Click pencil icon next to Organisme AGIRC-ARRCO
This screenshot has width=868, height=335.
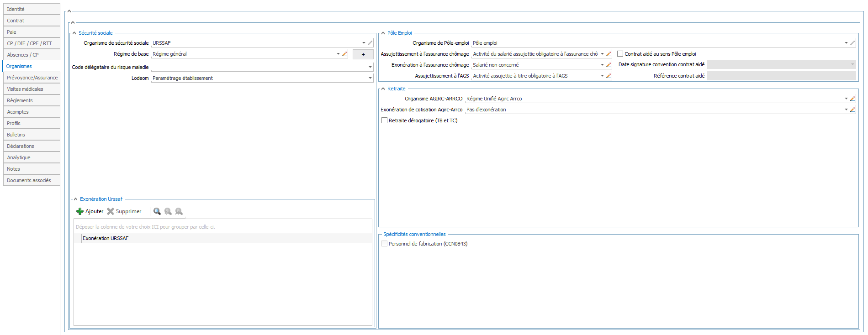852,99
